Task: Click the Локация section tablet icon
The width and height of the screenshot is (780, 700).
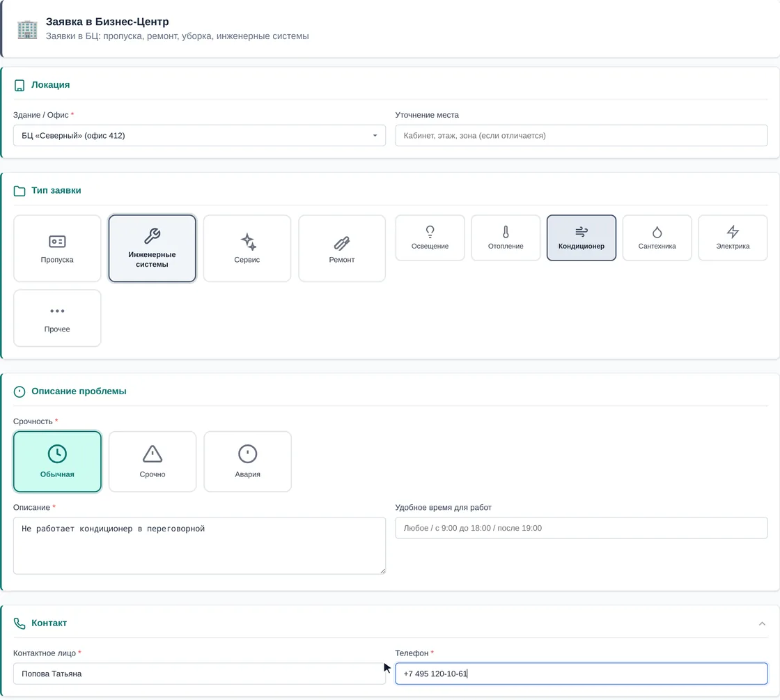Action: [x=19, y=86]
